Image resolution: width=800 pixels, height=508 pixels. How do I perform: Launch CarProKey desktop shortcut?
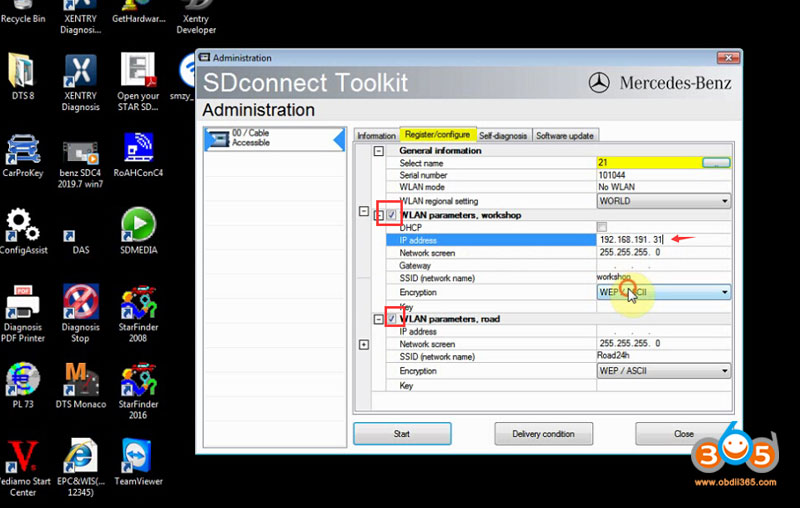(22, 156)
